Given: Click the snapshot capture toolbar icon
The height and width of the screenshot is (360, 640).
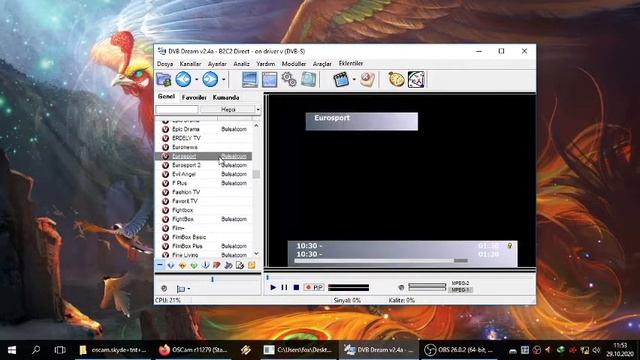Looking at the screenshot, I should click(x=309, y=79).
